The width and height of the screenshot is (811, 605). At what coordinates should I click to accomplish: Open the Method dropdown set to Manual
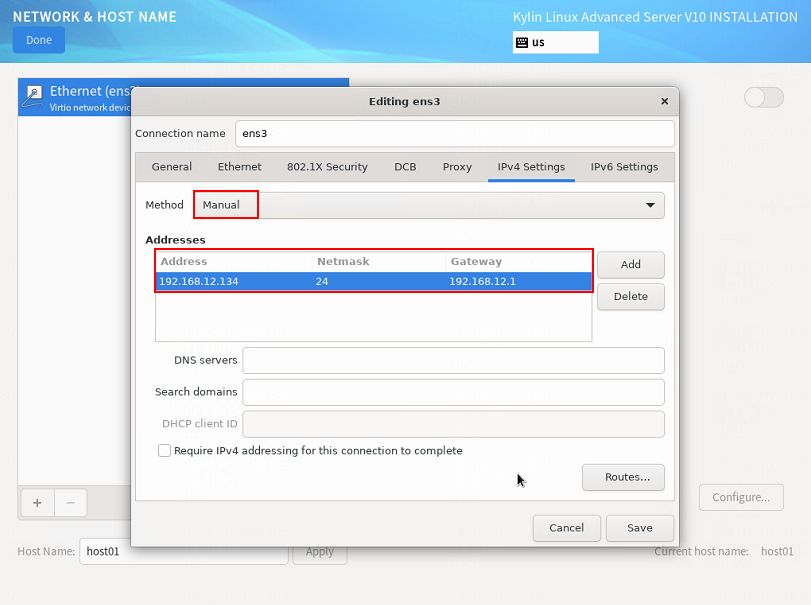(x=429, y=205)
